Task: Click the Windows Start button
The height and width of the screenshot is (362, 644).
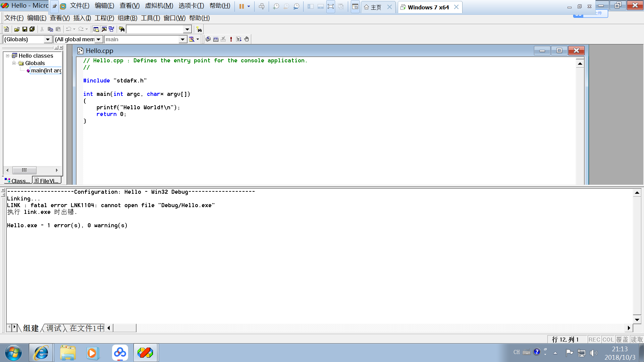Action: pos(13,353)
